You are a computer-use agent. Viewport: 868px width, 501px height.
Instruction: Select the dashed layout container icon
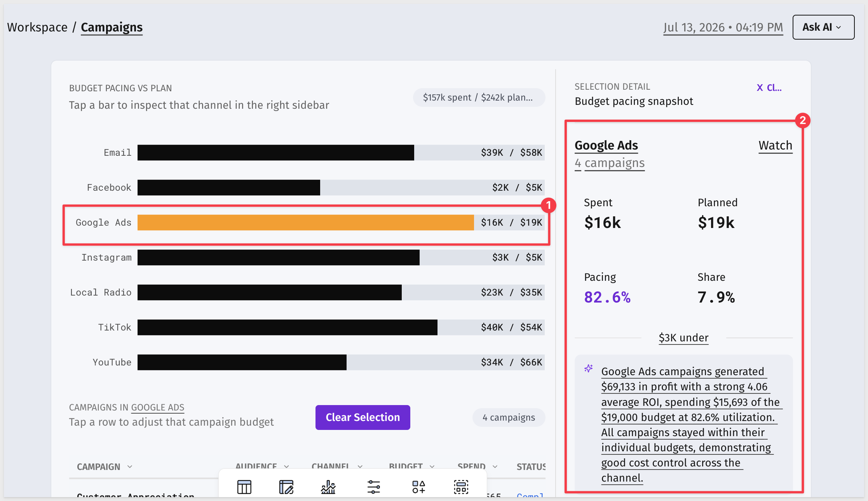click(461, 487)
